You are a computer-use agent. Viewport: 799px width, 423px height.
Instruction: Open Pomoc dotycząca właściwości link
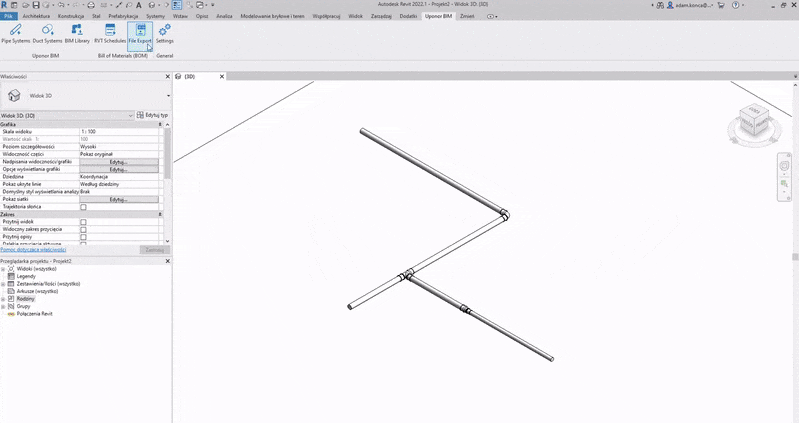(x=33, y=250)
